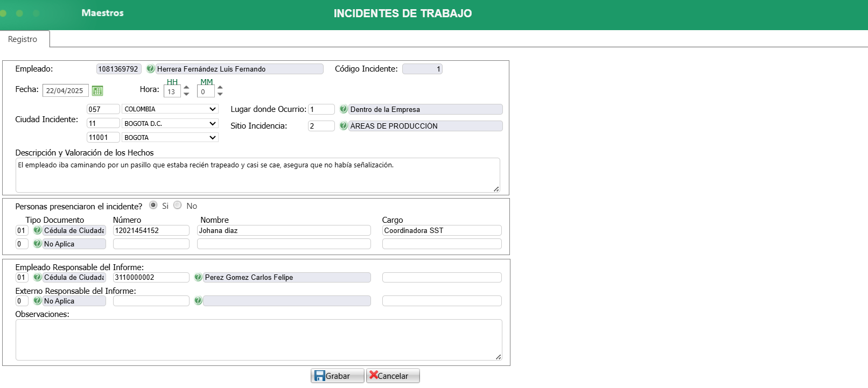Click lookup icon for responsible employee document type

click(37, 277)
